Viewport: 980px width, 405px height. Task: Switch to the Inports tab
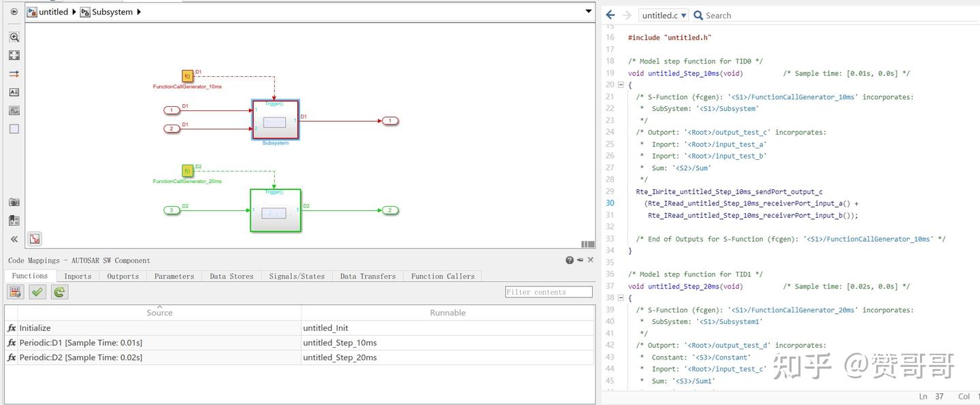point(78,276)
